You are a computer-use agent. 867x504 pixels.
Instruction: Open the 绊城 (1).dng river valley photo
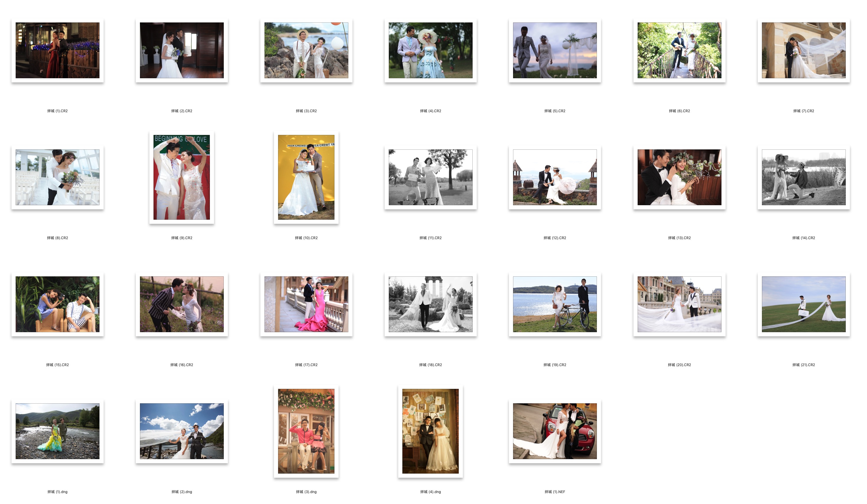pos(58,431)
